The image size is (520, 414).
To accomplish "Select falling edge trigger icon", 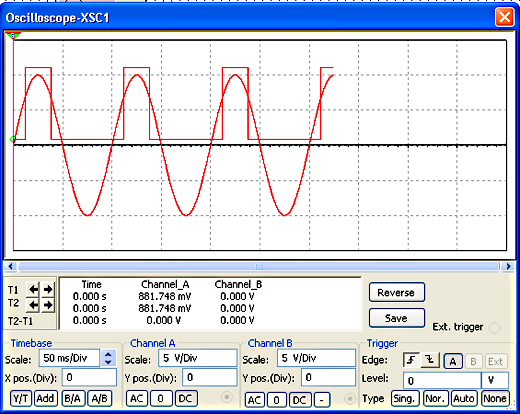I will point(430,360).
